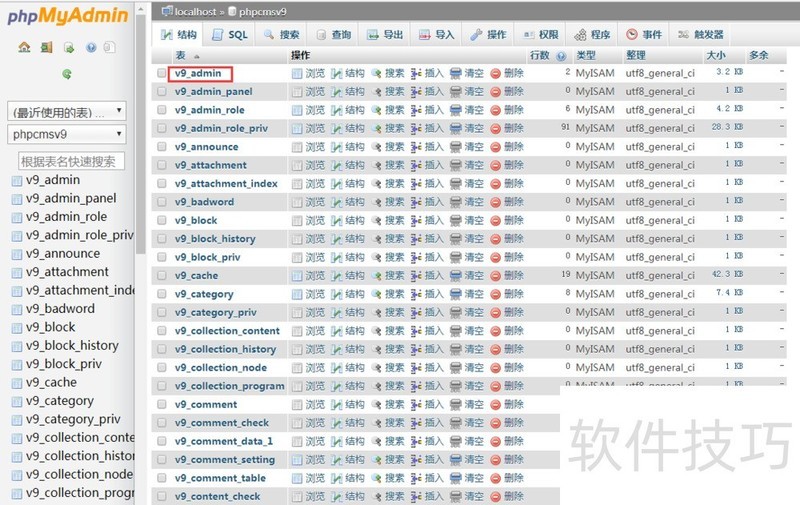Switch to the 程序 tab
The width and height of the screenshot is (800, 505).
(592, 35)
